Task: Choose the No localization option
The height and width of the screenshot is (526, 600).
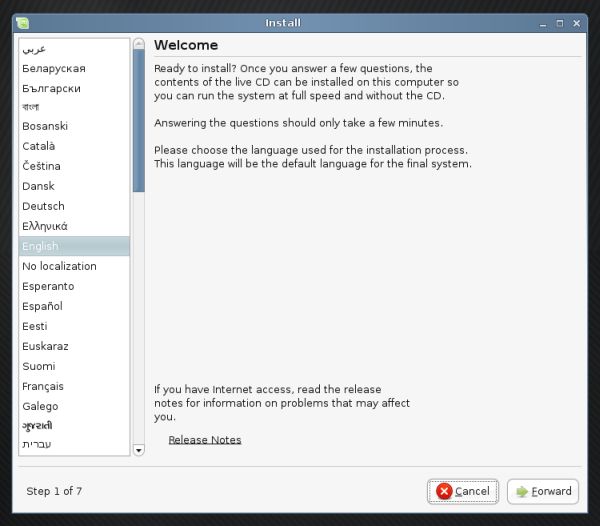Action: 74,266
